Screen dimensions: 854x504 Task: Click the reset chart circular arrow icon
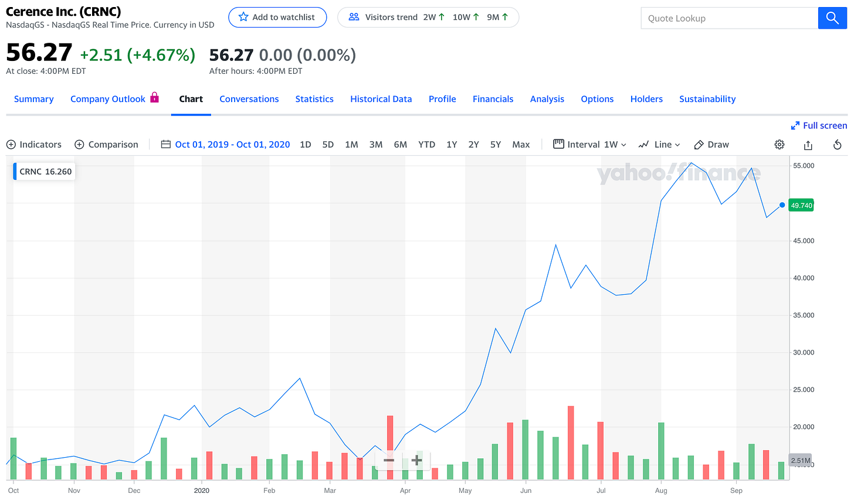(838, 144)
